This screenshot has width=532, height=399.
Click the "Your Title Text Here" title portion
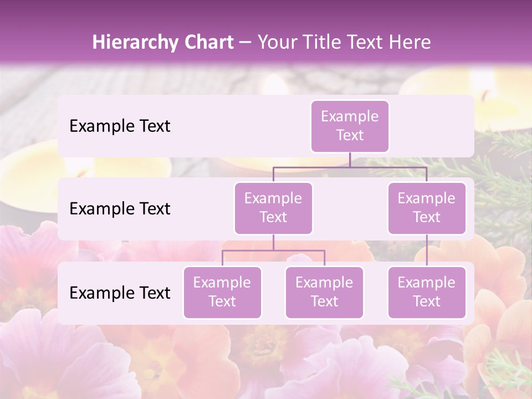[344, 42]
